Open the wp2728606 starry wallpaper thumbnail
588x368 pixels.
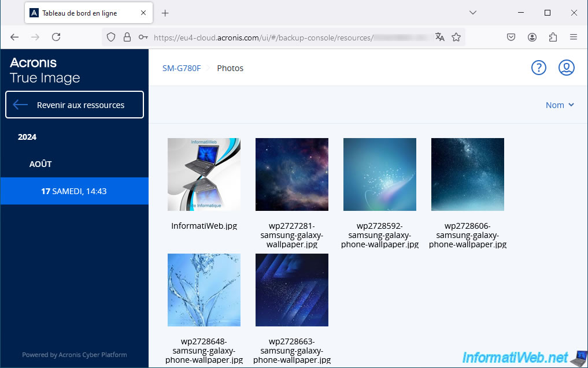pyautogui.click(x=468, y=174)
